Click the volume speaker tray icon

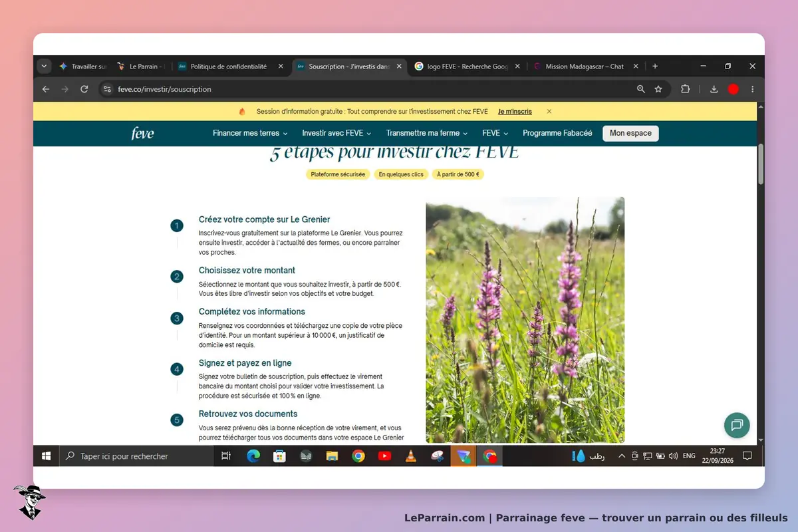tap(673, 456)
